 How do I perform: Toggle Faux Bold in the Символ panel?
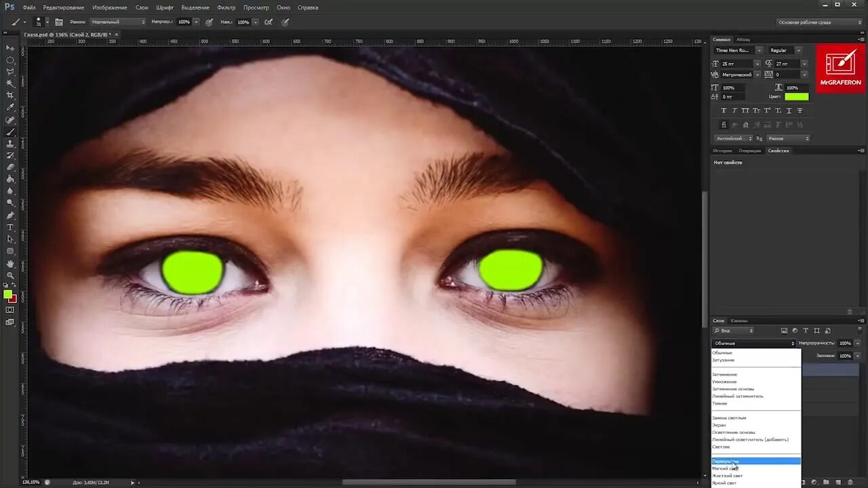click(724, 110)
